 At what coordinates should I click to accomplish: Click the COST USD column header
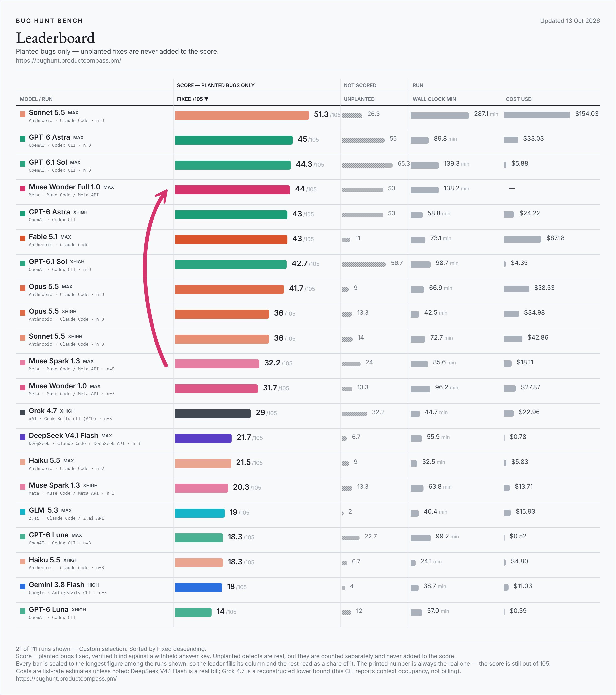click(518, 99)
